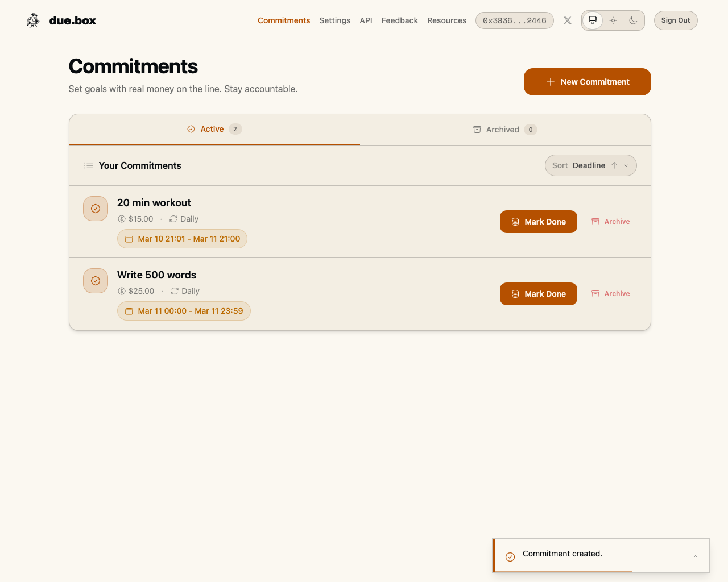The image size is (728, 582).
Task: Click the dollar icon next to $25.00
Action: 121,291
